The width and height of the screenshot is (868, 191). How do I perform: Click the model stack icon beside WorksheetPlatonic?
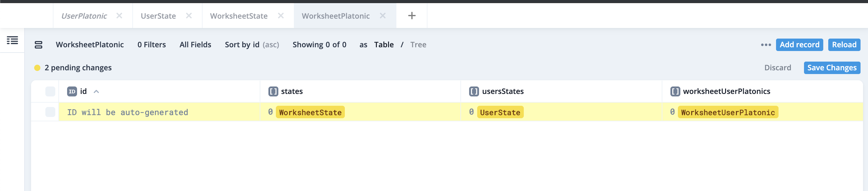39,44
